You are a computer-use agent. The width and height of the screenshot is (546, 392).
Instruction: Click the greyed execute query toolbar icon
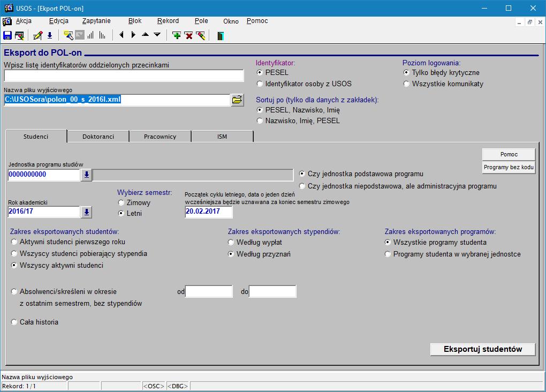(x=80, y=35)
